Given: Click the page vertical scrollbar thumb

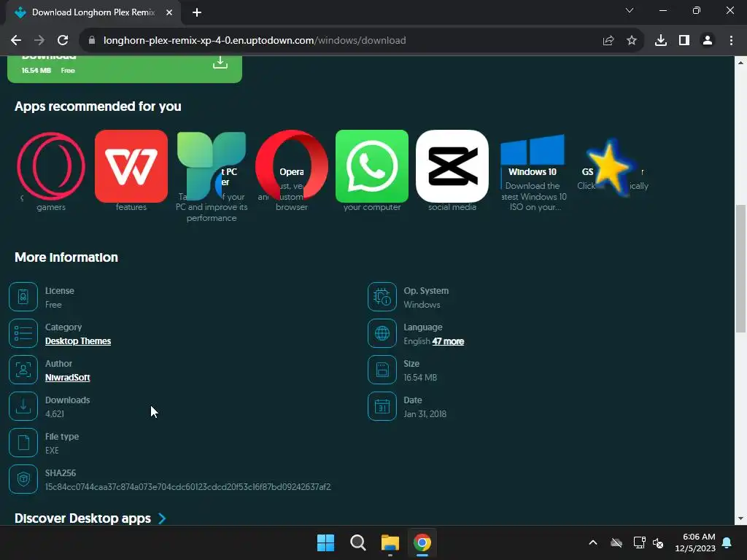Looking at the screenshot, I should (x=740, y=268).
